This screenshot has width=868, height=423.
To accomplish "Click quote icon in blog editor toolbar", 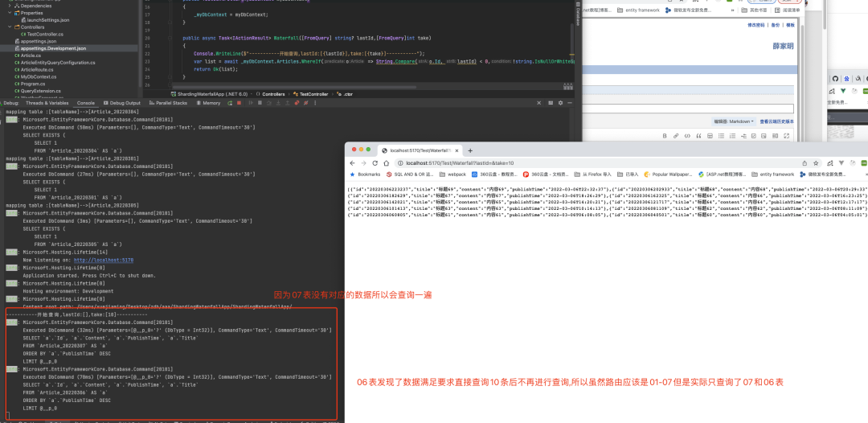I will coord(698,136).
